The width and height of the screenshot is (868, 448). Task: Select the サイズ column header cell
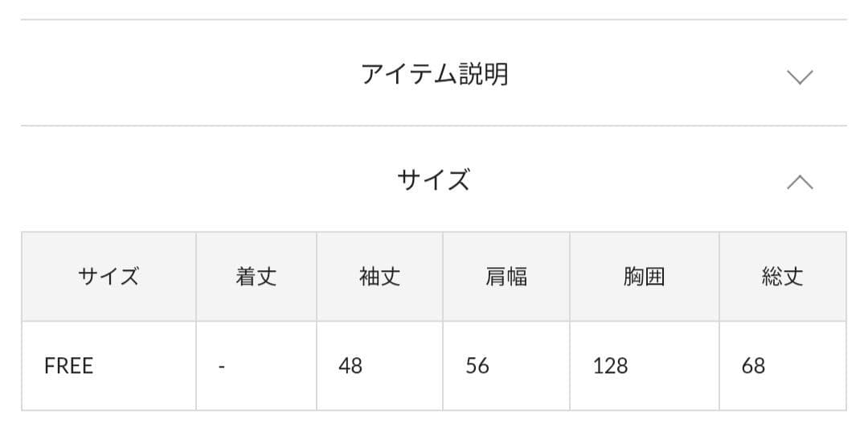(x=108, y=277)
